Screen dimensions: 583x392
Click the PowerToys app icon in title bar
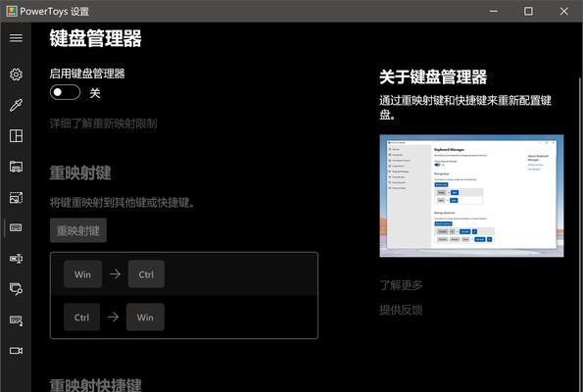point(12,11)
